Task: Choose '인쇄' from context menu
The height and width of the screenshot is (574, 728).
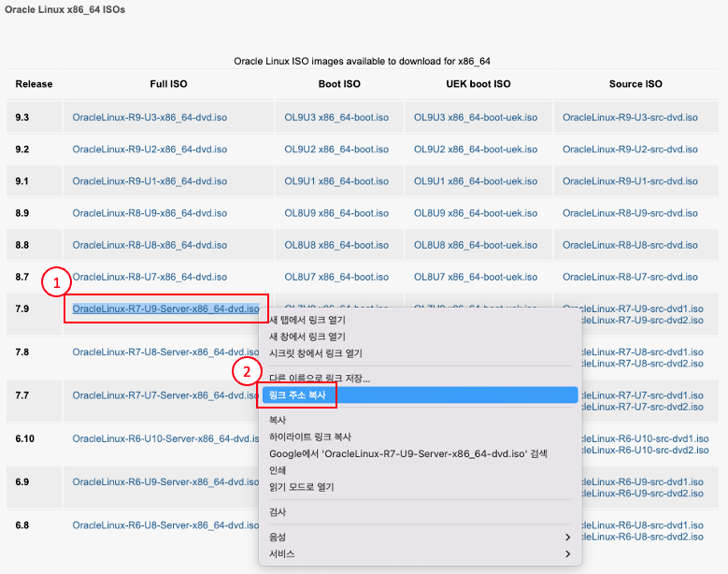Action: click(x=278, y=470)
